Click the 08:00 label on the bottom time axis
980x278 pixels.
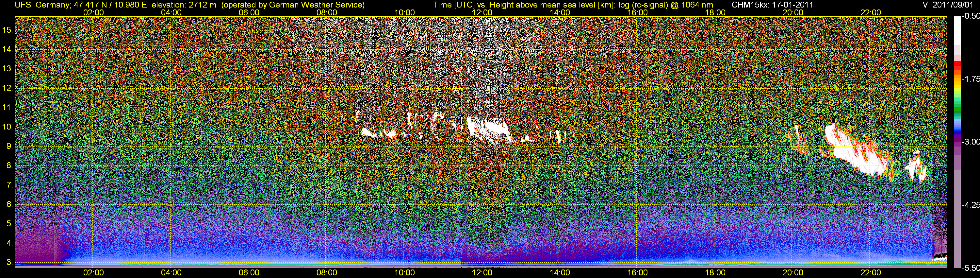pos(327,273)
